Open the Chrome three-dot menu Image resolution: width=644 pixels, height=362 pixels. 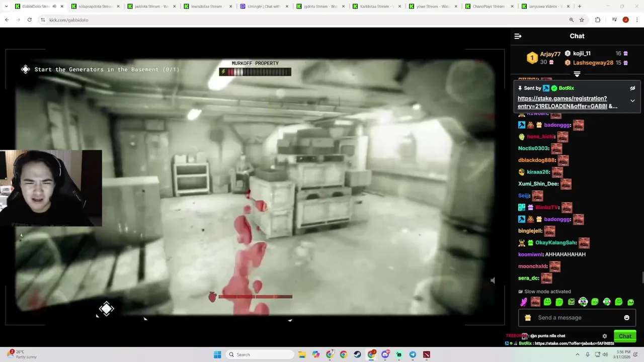[637, 20]
